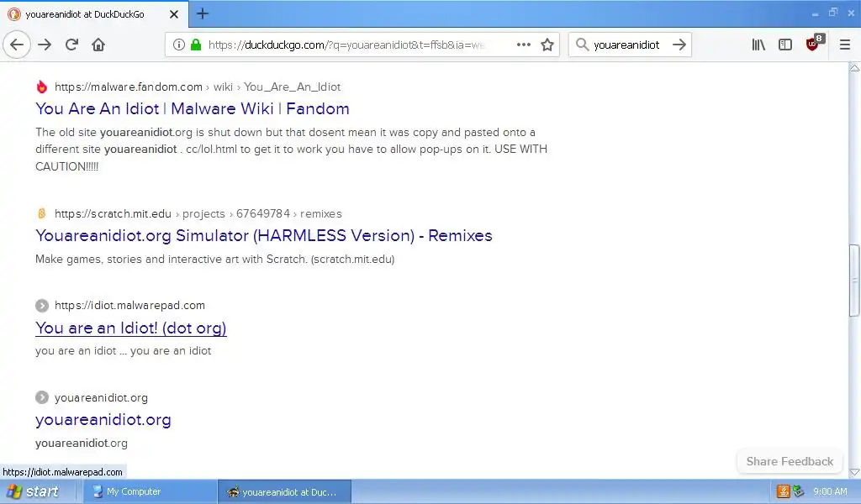
Task: Open Youareanidiot.org Simulator Remixes result
Action: [x=263, y=235]
